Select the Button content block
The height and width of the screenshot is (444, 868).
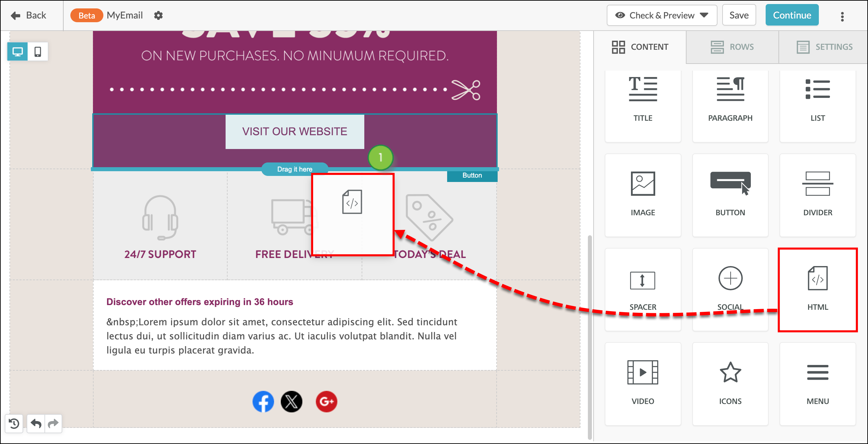click(730, 195)
